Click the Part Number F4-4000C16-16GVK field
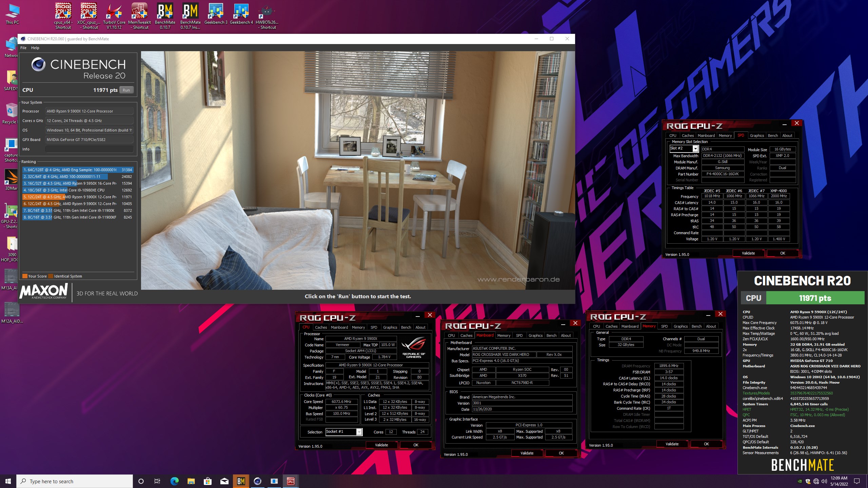This screenshot has width=868, height=488. click(x=723, y=174)
